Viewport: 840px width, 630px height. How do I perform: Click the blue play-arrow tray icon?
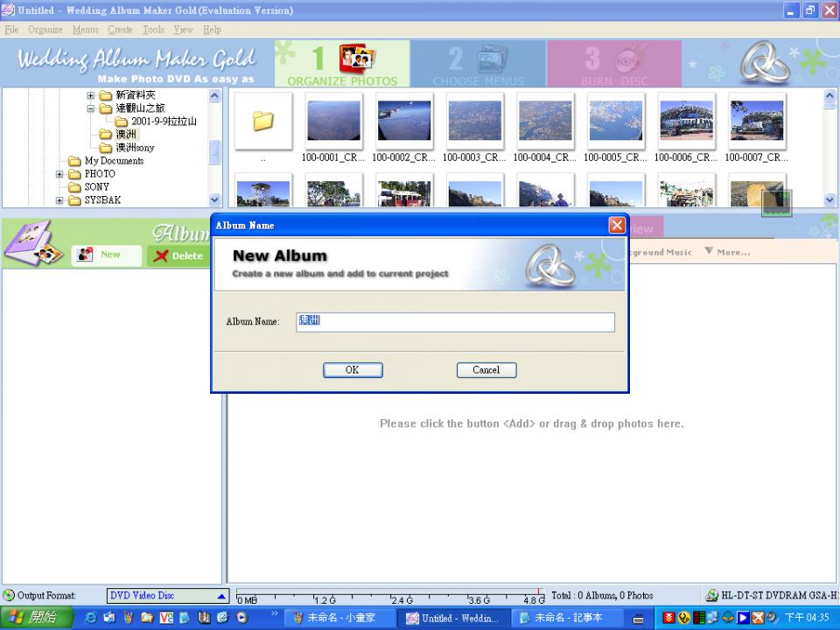[x=743, y=618]
